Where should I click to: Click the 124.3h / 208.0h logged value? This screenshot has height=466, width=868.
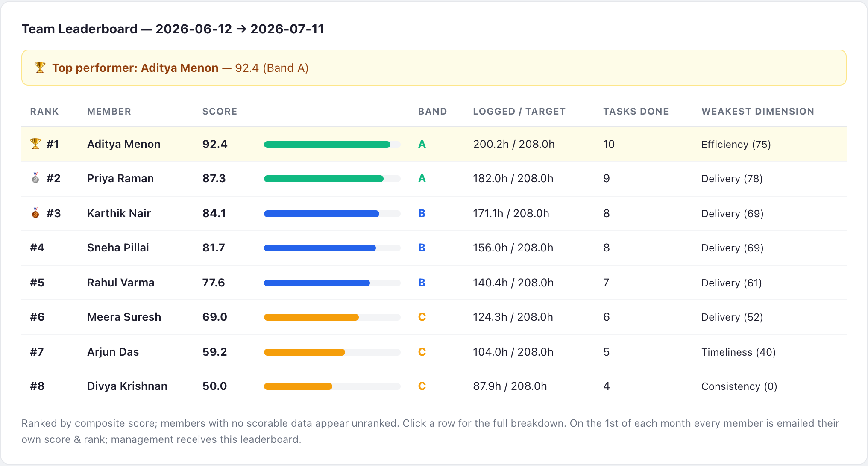pyautogui.click(x=513, y=317)
